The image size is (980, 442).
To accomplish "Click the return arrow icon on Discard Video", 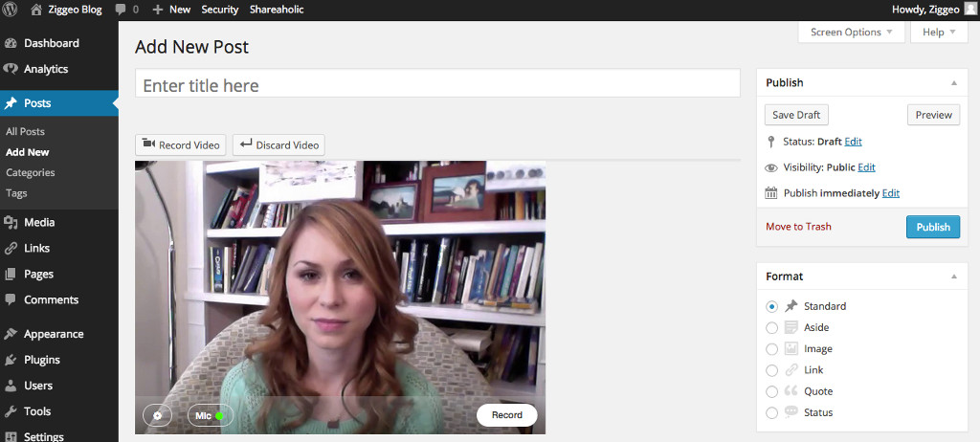I will 246,144.
